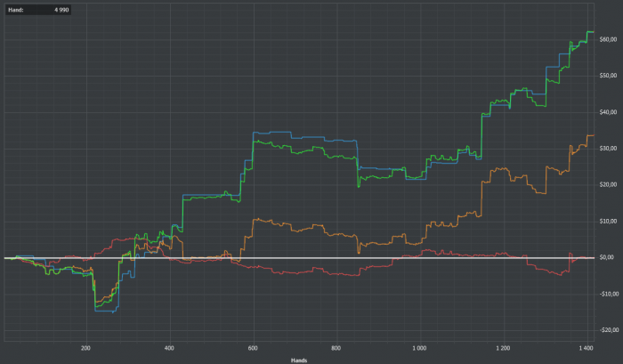Click the -$10,00 y-axis label

click(609, 294)
